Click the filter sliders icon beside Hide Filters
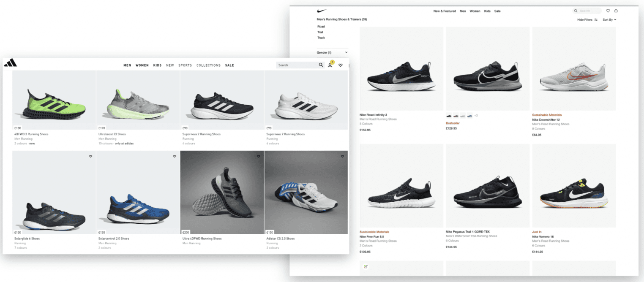The height and width of the screenshot is (282, 644). [596, 20]
